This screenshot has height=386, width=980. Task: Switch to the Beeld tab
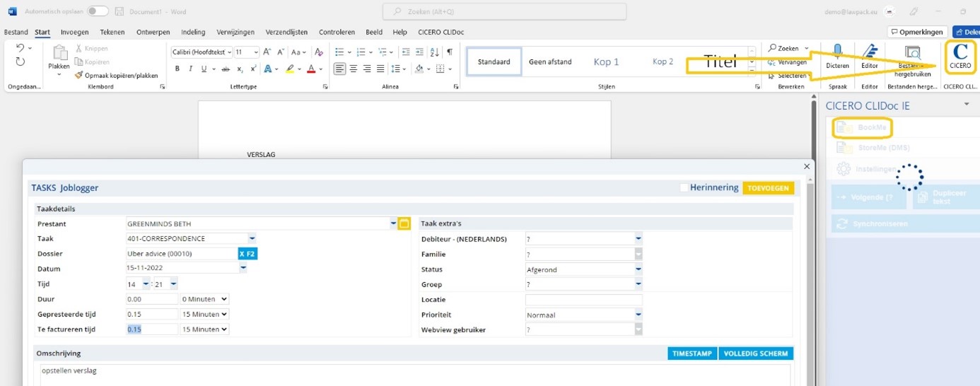click(x=374, y=32)
